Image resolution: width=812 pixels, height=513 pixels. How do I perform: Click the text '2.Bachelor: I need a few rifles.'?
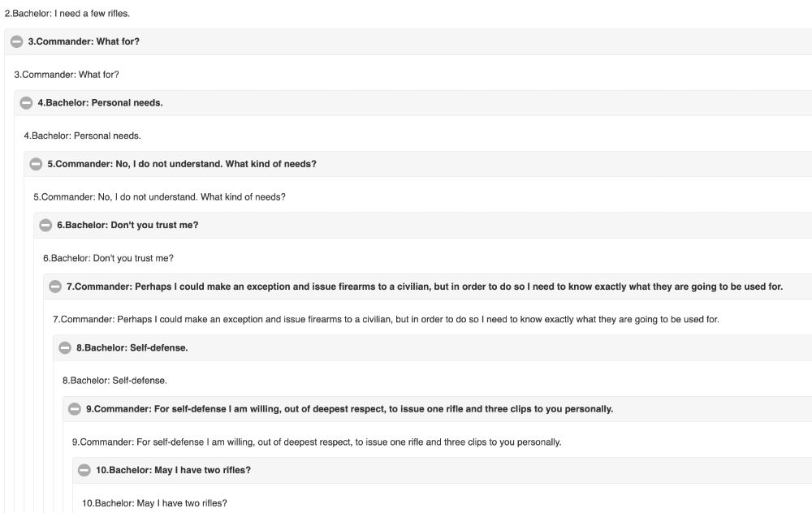click(67, 14)
